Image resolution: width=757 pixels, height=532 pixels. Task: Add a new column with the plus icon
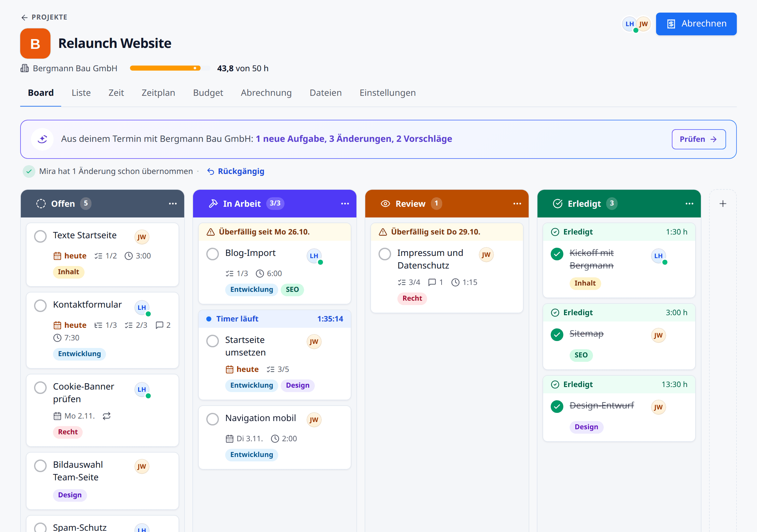pos(723,204)
